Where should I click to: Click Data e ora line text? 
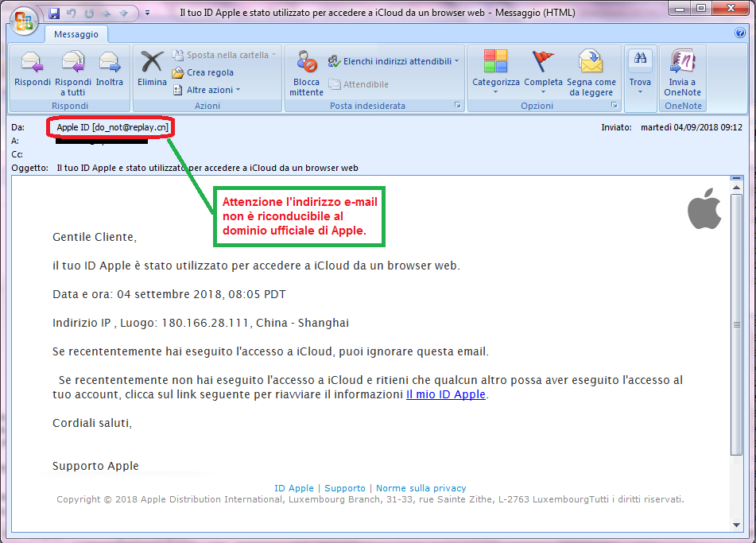pyautogui.click(x=169, y=294)
